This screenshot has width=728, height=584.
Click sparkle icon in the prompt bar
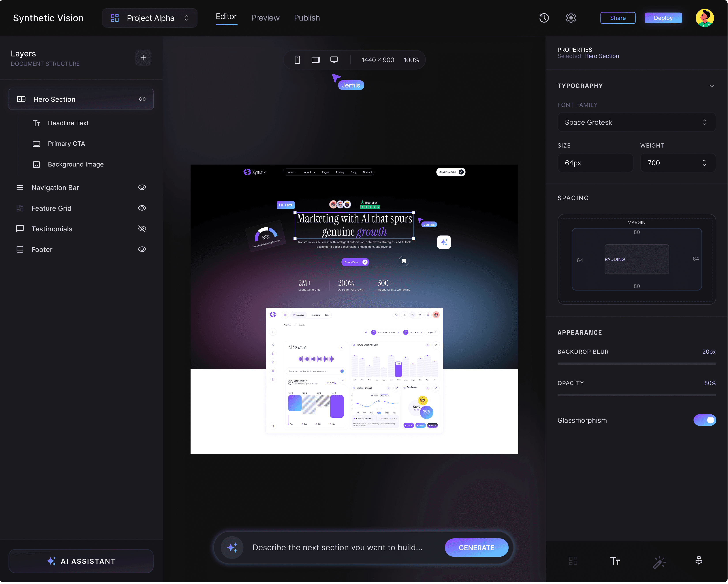[232, 547]
